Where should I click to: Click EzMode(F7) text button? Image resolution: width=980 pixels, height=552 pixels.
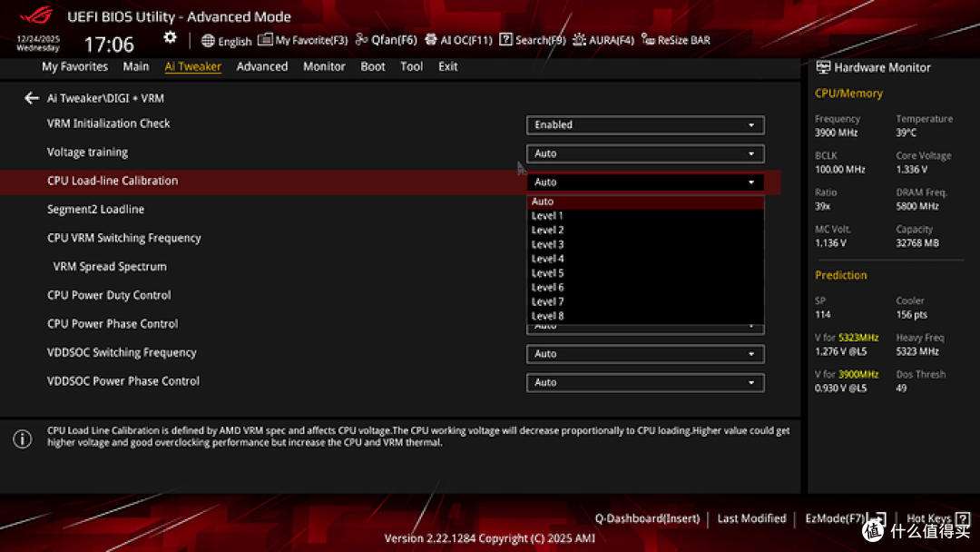[835, 518]
